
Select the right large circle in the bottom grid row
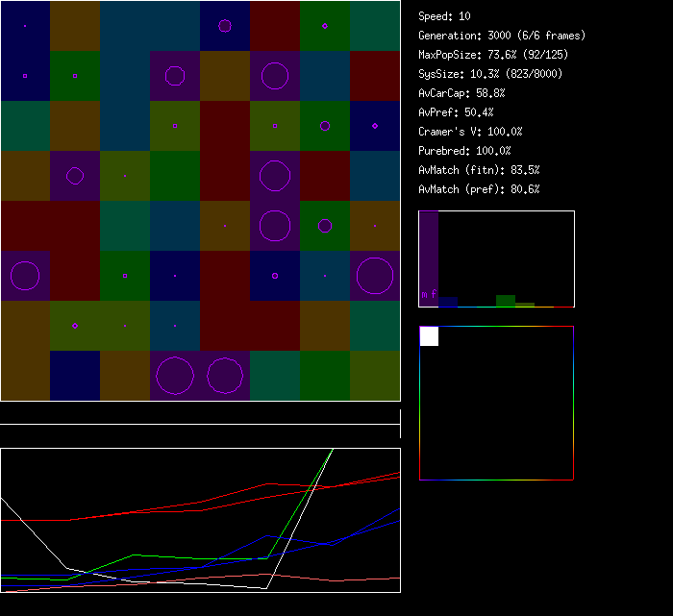225,376
